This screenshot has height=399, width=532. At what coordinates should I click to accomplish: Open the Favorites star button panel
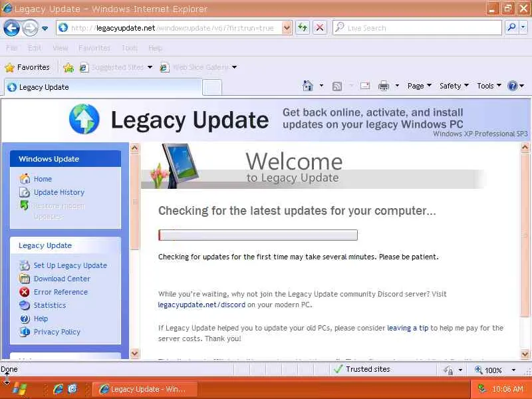[x=27, y=68]
